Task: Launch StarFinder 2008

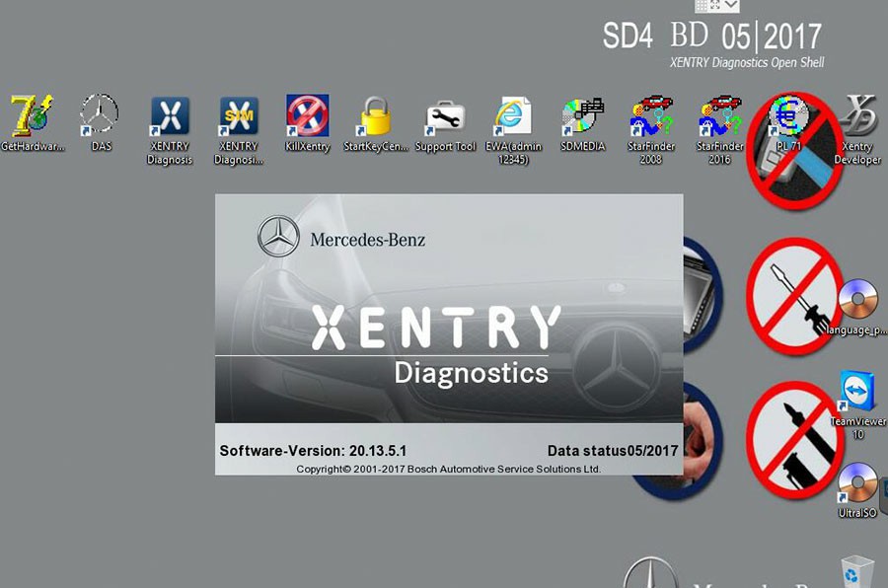Action: point(650,116)
